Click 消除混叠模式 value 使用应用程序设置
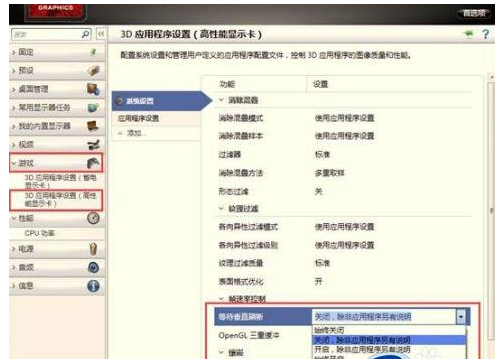Screen dimensions: 495x362 [x=344, y=118]
